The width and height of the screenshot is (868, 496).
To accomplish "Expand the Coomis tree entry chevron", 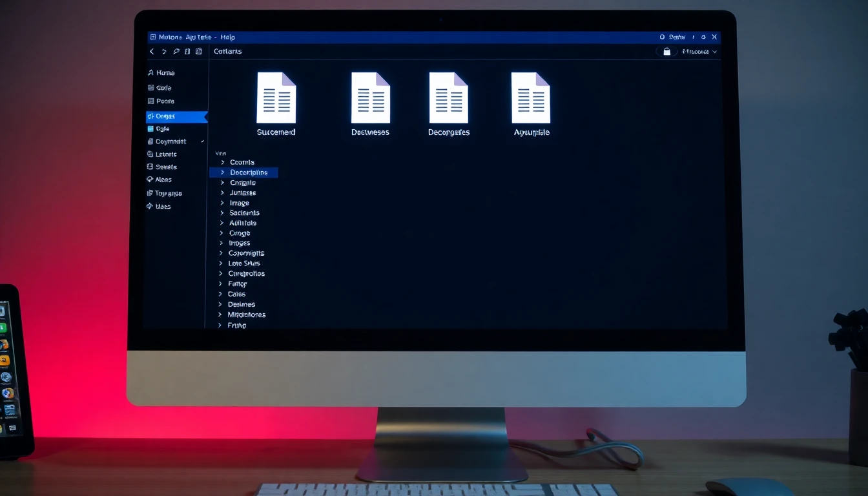I will click(223, 162).
